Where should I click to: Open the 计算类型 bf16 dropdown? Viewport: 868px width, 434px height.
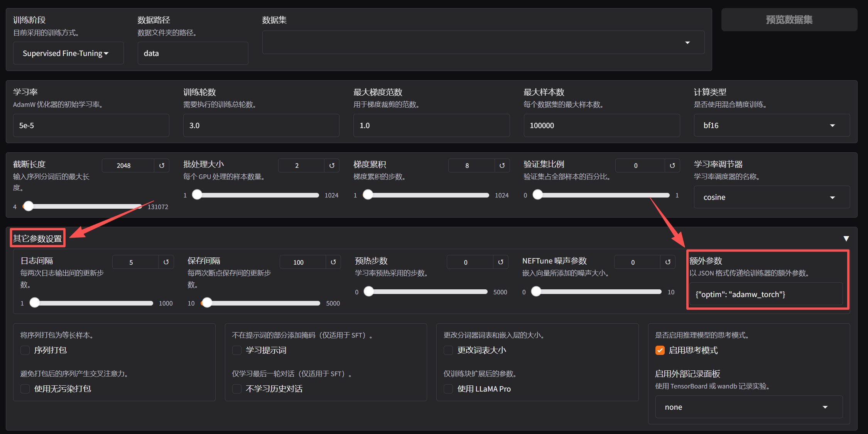[x=772, y=125]
